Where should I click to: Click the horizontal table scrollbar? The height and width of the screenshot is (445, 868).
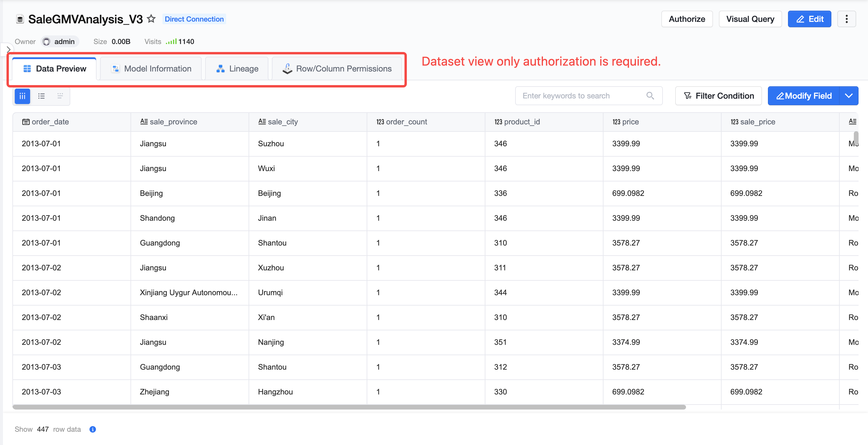pos(349,407)
